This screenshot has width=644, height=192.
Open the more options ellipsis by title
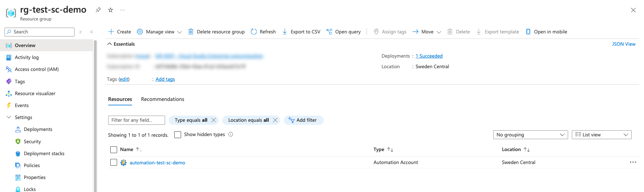point(123,10)
